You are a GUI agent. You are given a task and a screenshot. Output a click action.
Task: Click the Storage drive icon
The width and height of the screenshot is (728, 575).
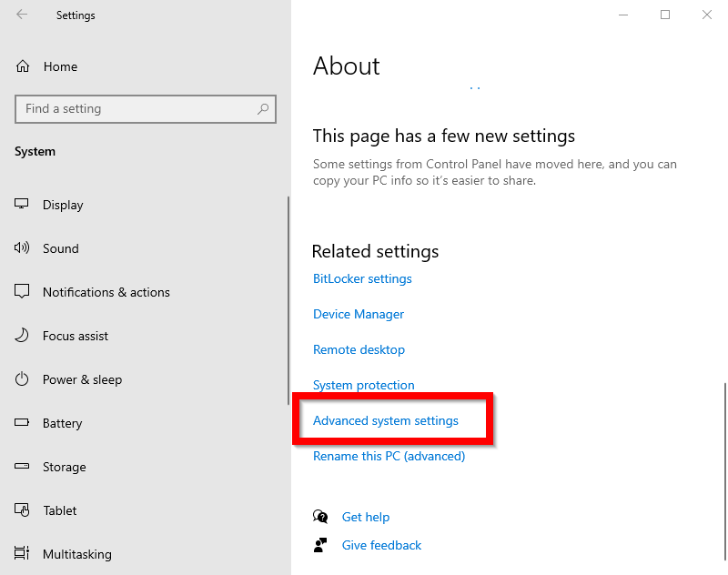coord(21,466)
